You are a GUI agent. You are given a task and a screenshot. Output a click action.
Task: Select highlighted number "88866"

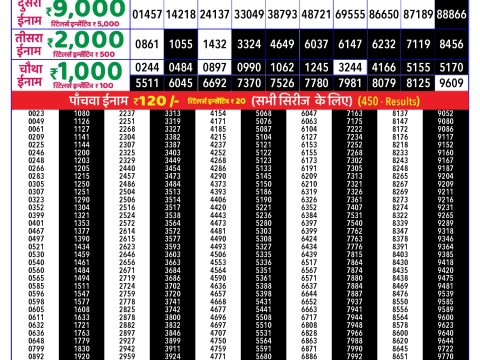452,14
